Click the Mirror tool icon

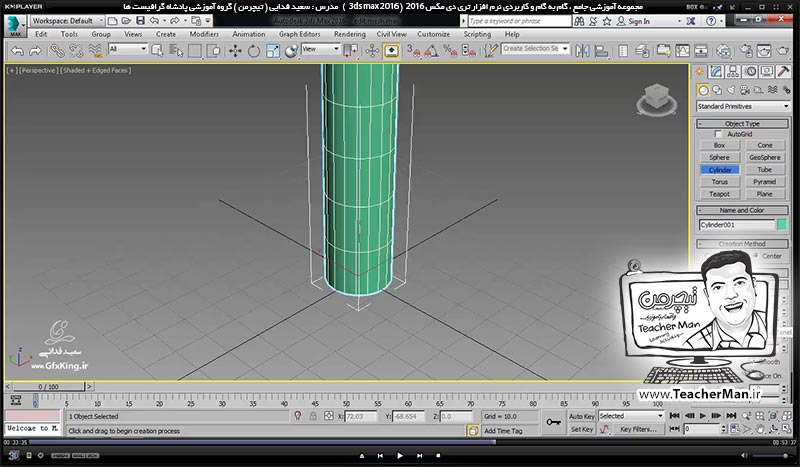[x=582, y=51]
